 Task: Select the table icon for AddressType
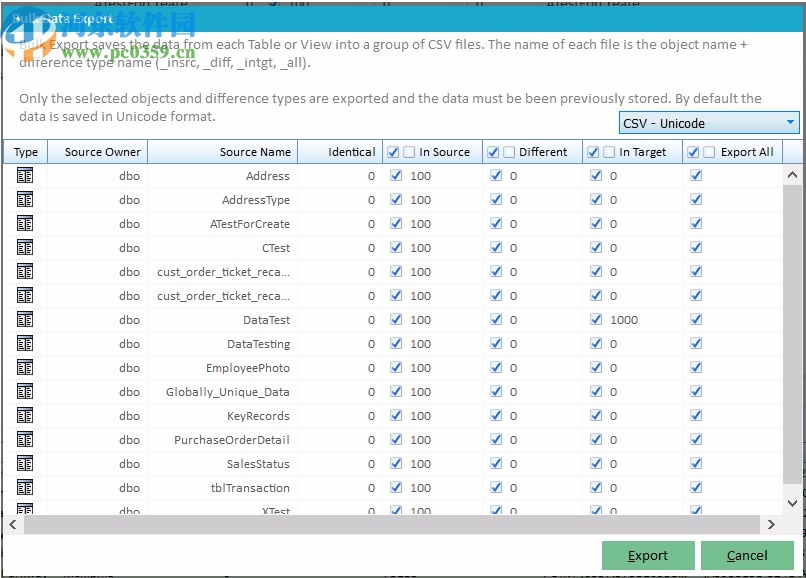pos(25,199)
